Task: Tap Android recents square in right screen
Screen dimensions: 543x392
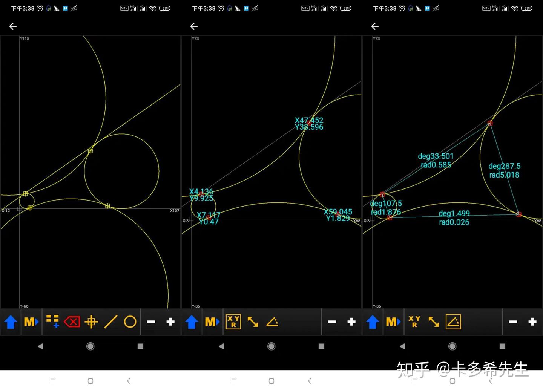Action: (502, 346)
